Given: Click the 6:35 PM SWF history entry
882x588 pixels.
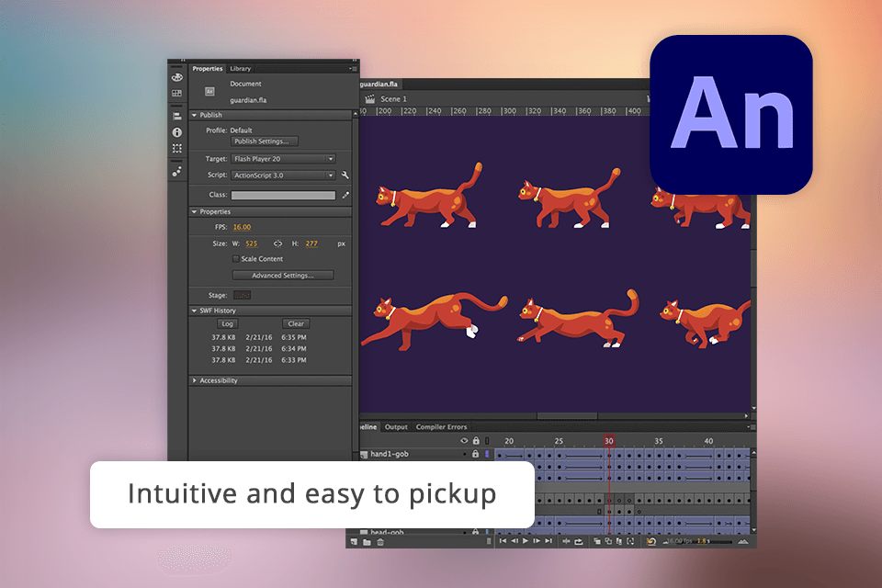Looking at the screenshot, I should click(259, 337).
